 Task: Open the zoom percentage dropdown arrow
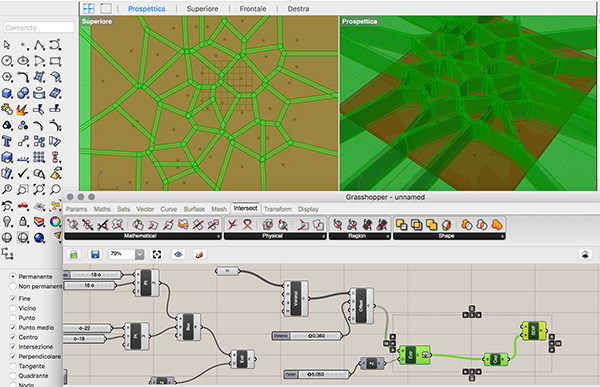tap(140, 254)
